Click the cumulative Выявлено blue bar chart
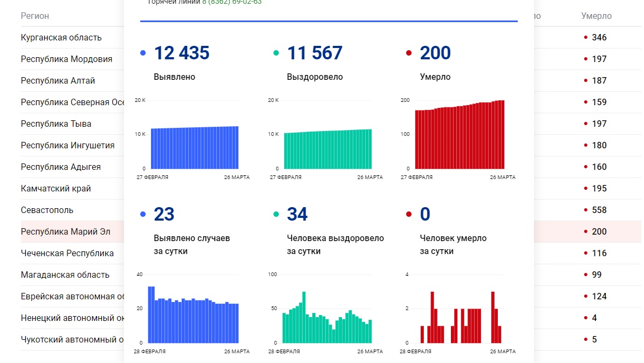The height and width of the screenshot is (363, 644). click(194, 147)
